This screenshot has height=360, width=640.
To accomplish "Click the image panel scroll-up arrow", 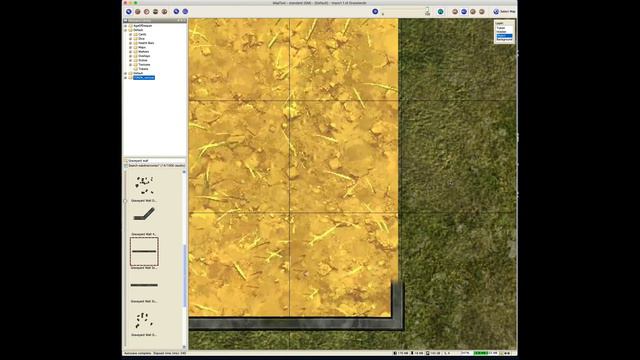I will 184,172.
